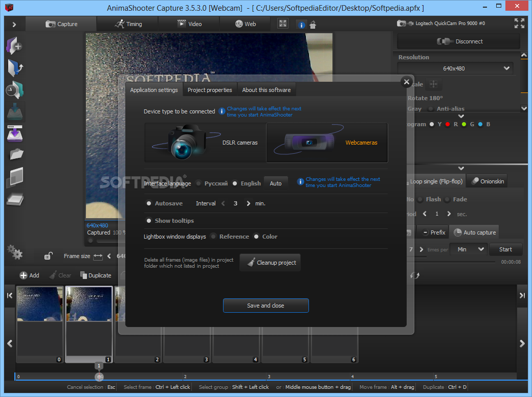Click the green G histogram channel dot

point(464,125)
